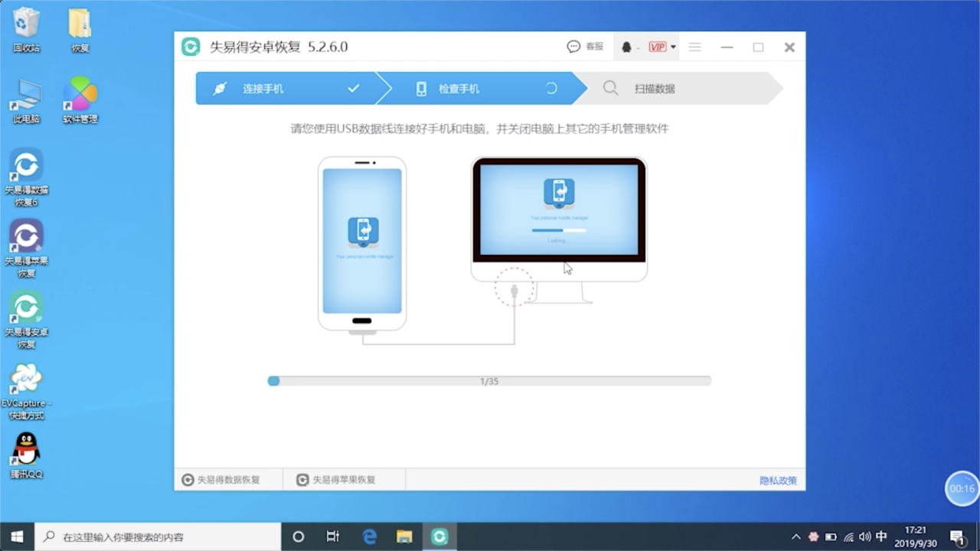Open 失易得苹果恢复 link in footer
Screen dimensions: 980x551
coord(336,480)
